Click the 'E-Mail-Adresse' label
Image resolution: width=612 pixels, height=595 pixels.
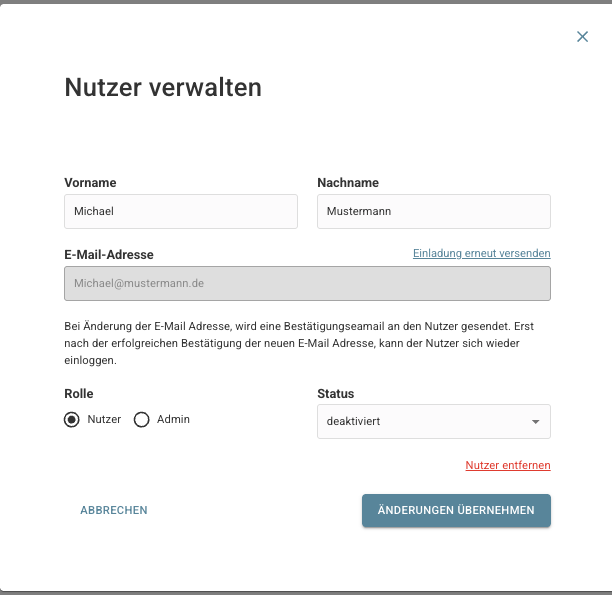click(x=108, y=255)
